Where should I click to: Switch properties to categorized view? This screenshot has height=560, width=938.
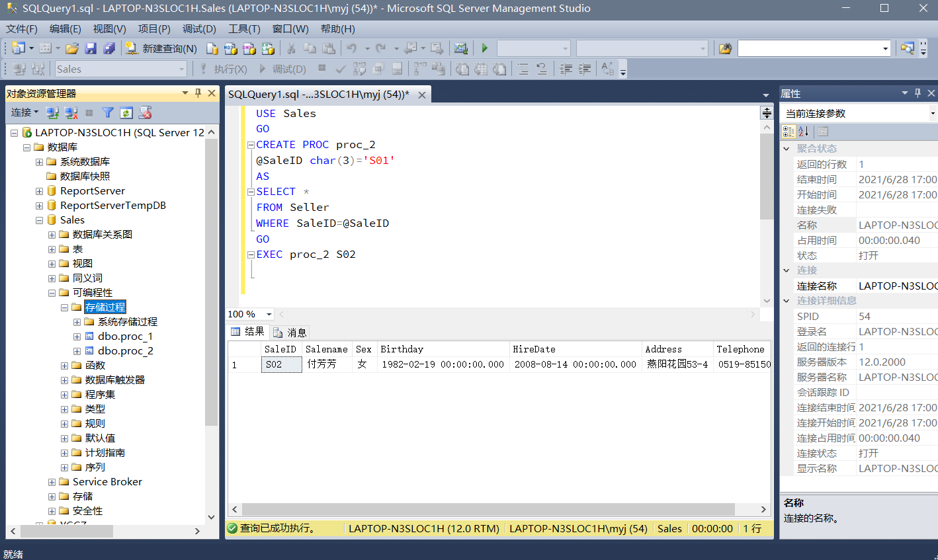789,132
